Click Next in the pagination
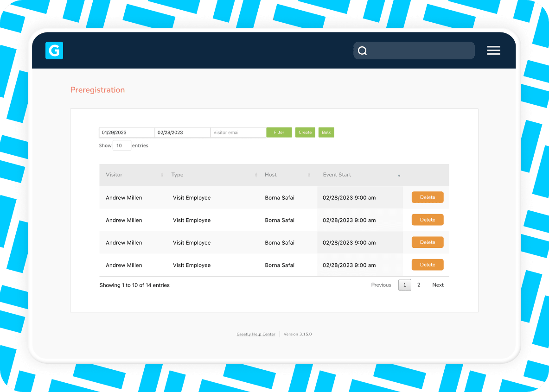Image resolution: width=549 pixels, height=392 pixels. pyautogui.click(x=438, y=285)
